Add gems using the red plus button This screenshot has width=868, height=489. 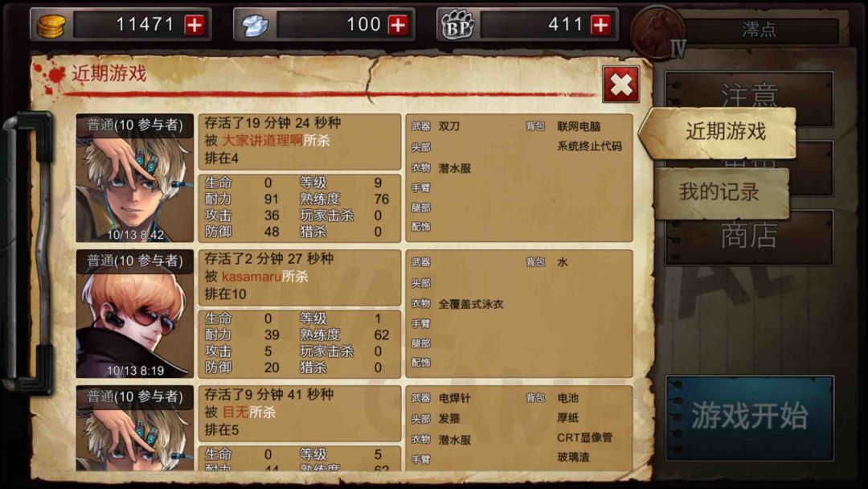(x=398, y=24)
